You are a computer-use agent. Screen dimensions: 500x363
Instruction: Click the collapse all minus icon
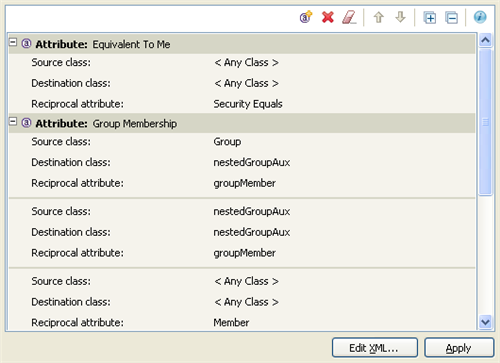tap(451, 18)
